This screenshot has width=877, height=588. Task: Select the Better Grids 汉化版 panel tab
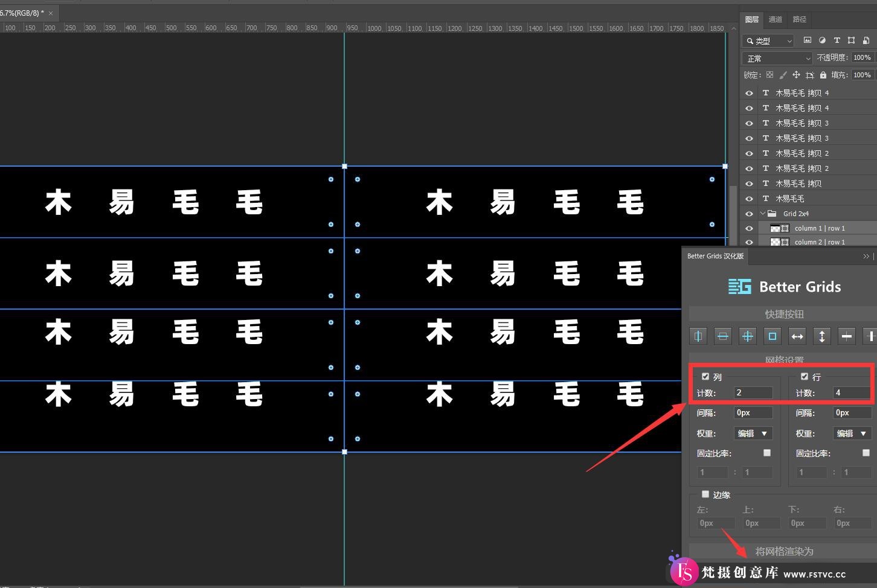click(715, 256)
